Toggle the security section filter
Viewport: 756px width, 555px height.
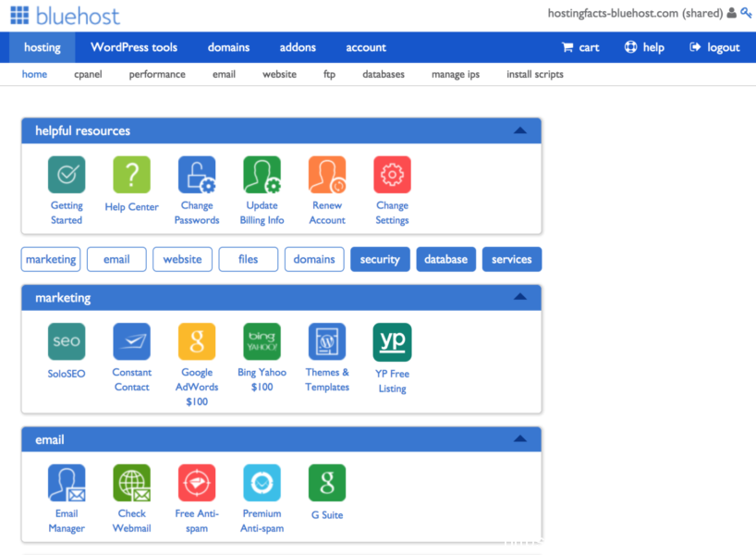pyautogui.click(x=380, y=259)
